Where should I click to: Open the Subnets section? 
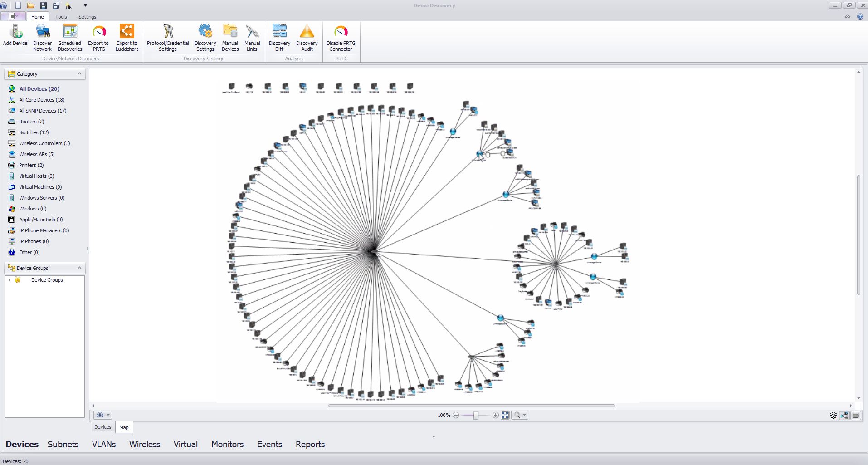tap(63, 444)
